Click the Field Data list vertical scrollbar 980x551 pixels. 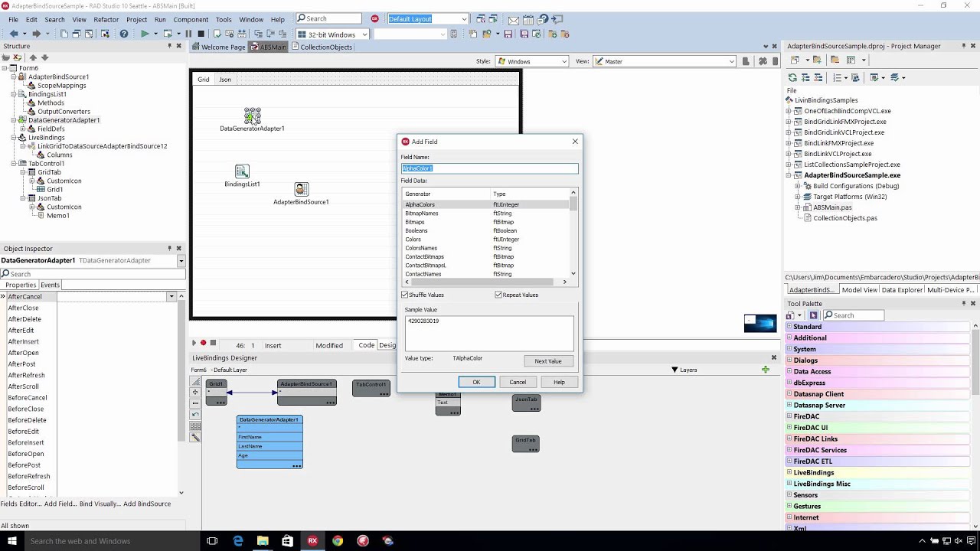[x=573, y=233]
